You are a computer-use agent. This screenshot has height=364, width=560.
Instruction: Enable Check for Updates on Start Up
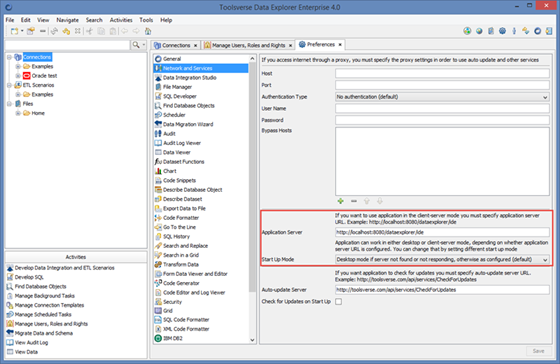coord(339,301)
